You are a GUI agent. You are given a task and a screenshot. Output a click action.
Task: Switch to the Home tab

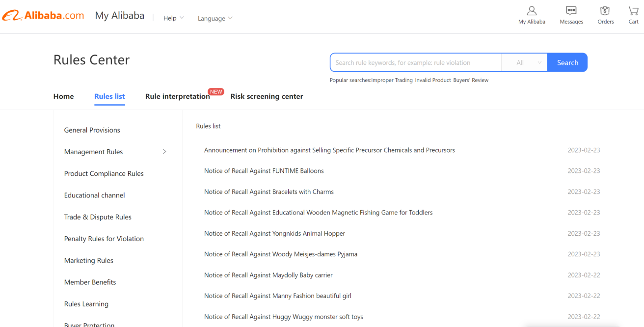click(x=63, y=96)
